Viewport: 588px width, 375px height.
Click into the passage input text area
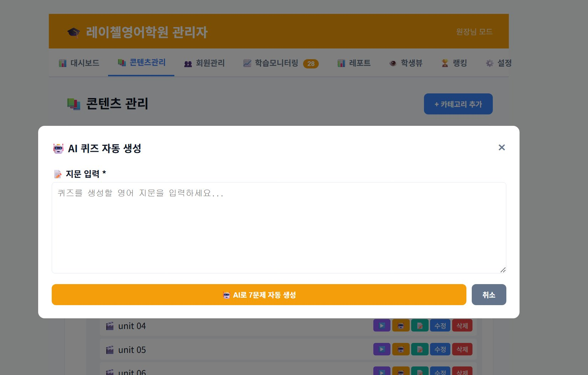(x=279, y=228)
